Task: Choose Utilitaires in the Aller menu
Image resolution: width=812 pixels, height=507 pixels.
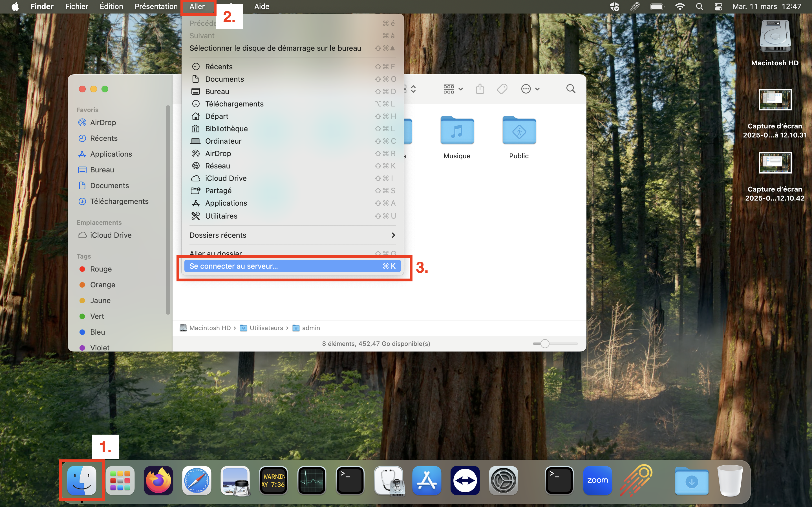Action: (221, 216)
